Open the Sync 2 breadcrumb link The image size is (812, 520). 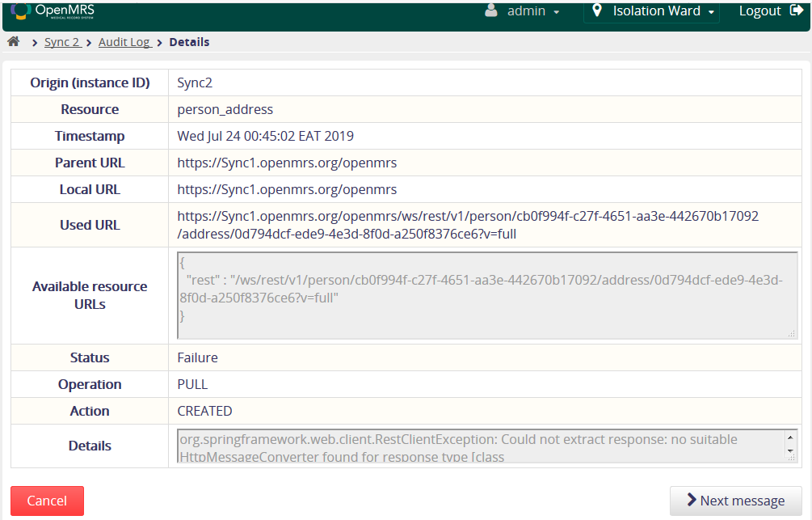[61, 42]
